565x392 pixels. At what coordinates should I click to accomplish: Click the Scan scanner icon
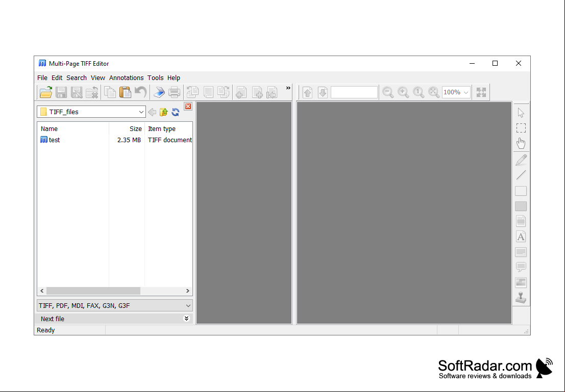tap(159, 92)
